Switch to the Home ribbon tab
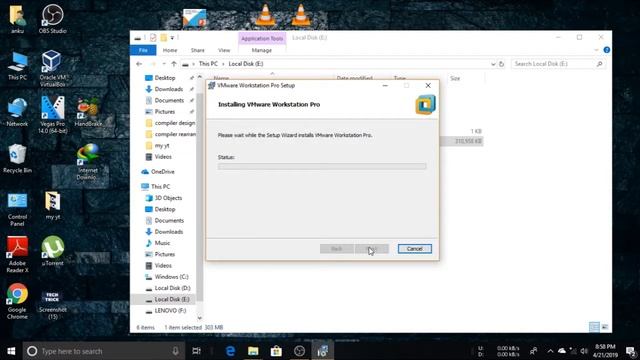 tap(170, 50)
